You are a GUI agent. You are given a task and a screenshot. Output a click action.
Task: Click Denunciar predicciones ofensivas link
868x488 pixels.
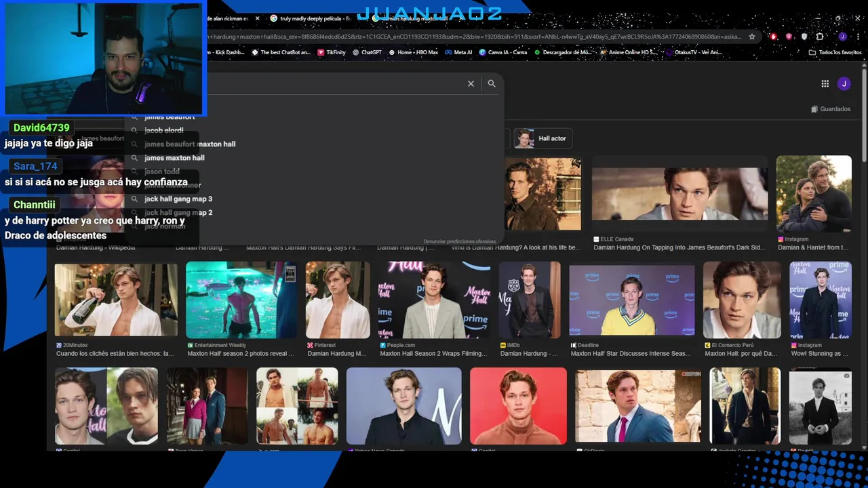pyautogui.click(x=460, y=241)
